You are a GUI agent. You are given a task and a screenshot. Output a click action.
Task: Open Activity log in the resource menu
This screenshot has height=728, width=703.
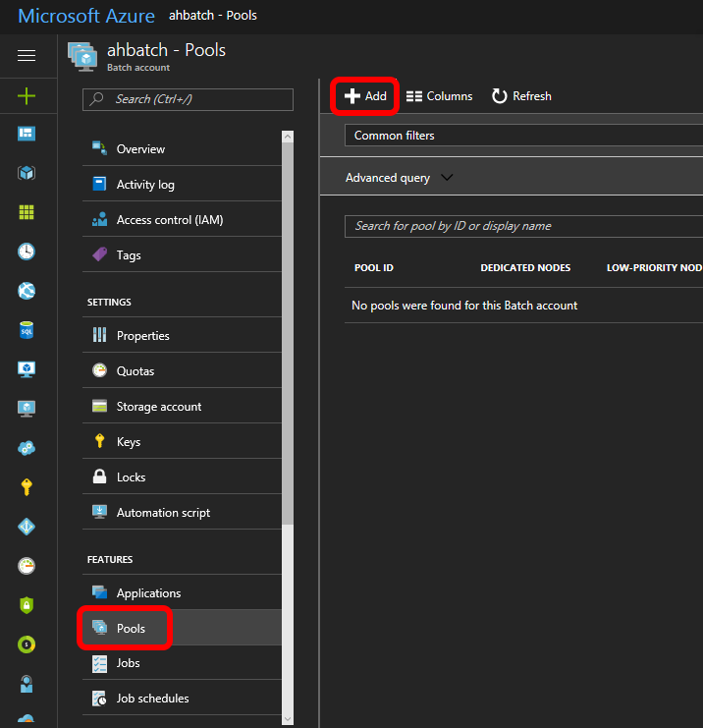click(x=182, y=184)
